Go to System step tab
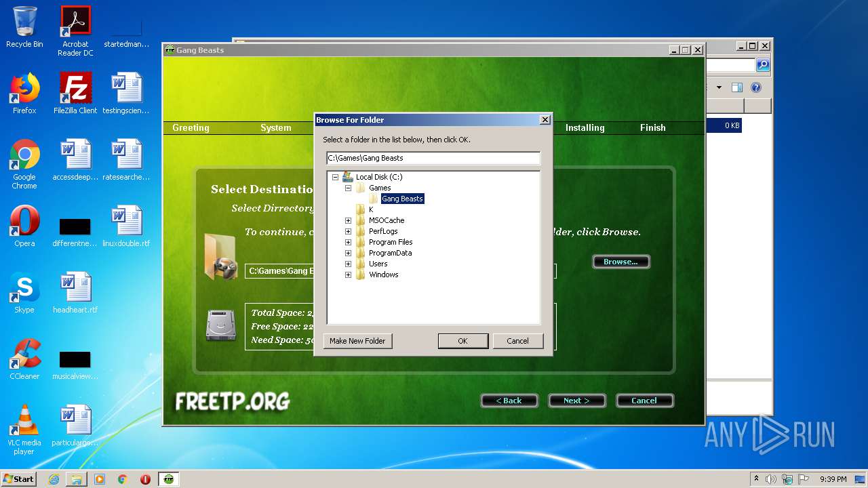The image size is (868, 488). (x=276, y=127)
